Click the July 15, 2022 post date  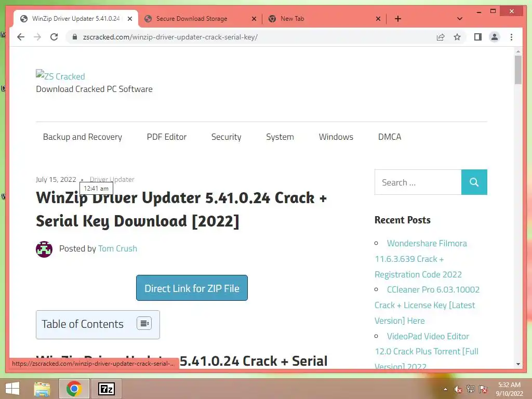(x=56, y=179)
